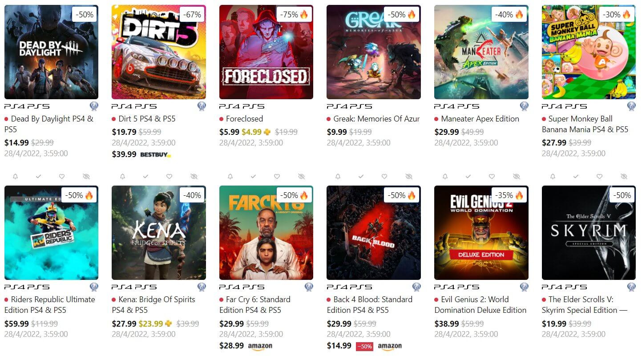Viewport: 642px width, 364px height.
Task: Open the BestBuy $39.99 offer for Dirt 5
Action: click(141, 154)
